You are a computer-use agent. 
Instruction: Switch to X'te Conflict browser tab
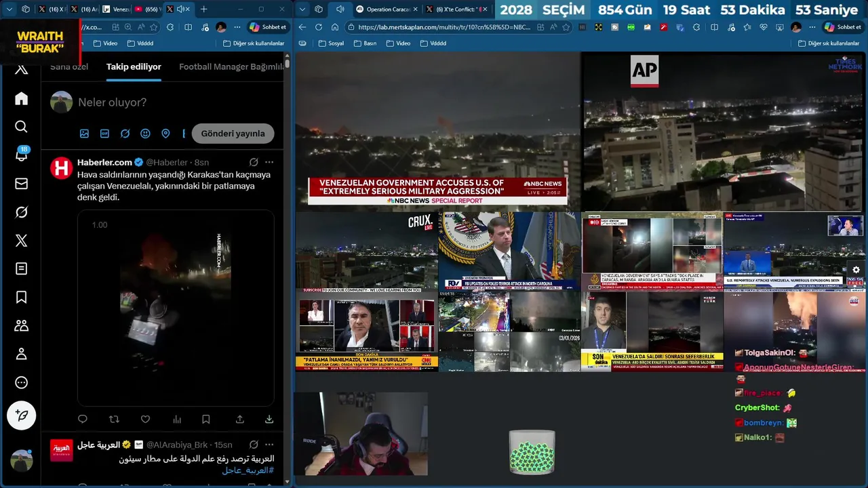(454, 9)
